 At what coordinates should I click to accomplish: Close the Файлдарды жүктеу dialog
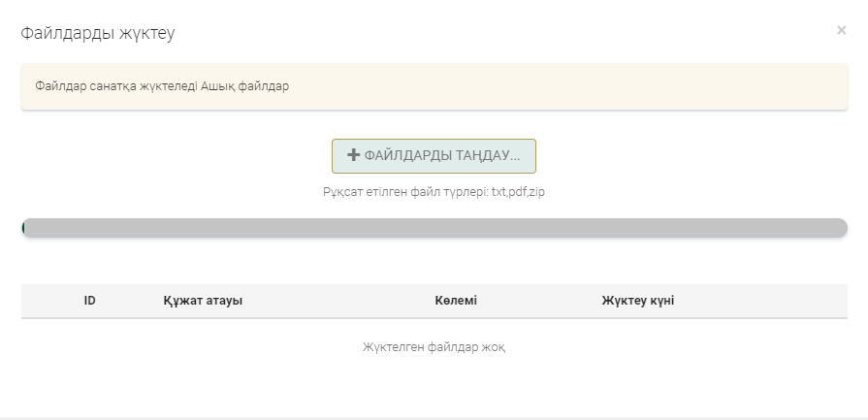pos(841,30)
